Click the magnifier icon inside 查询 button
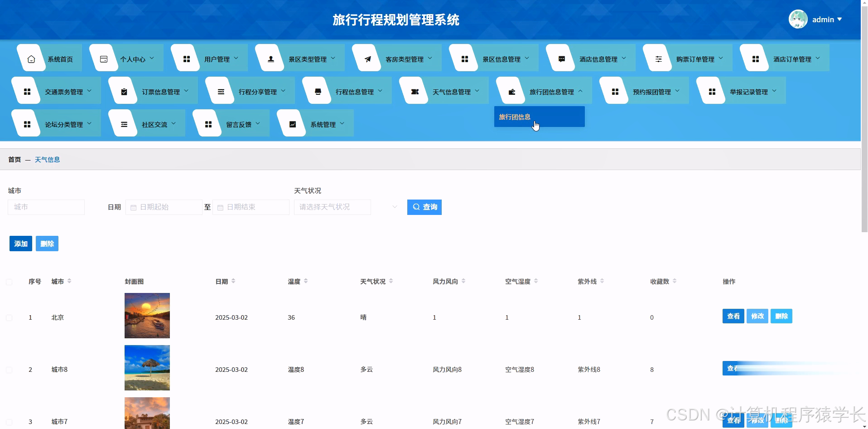Screen dimensions: 868x429 click(x=416, y=207)
